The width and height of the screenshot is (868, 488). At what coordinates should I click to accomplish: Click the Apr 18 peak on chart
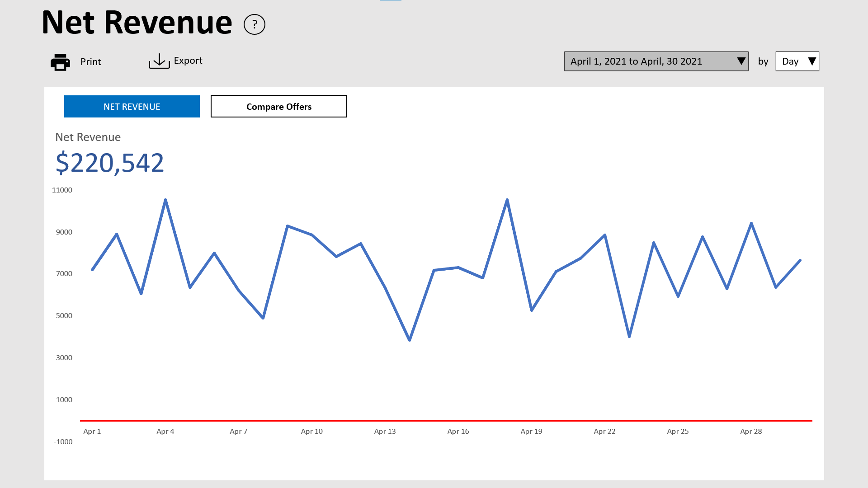507,200
